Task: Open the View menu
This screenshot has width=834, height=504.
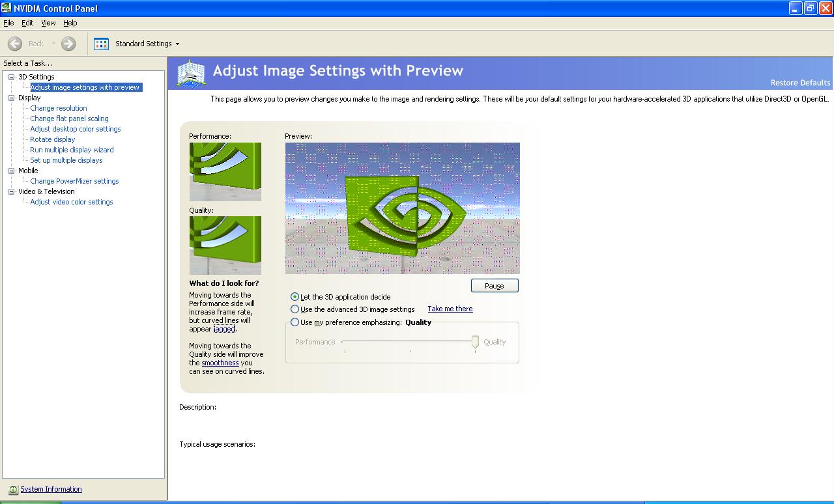Action: coord(49,23)
